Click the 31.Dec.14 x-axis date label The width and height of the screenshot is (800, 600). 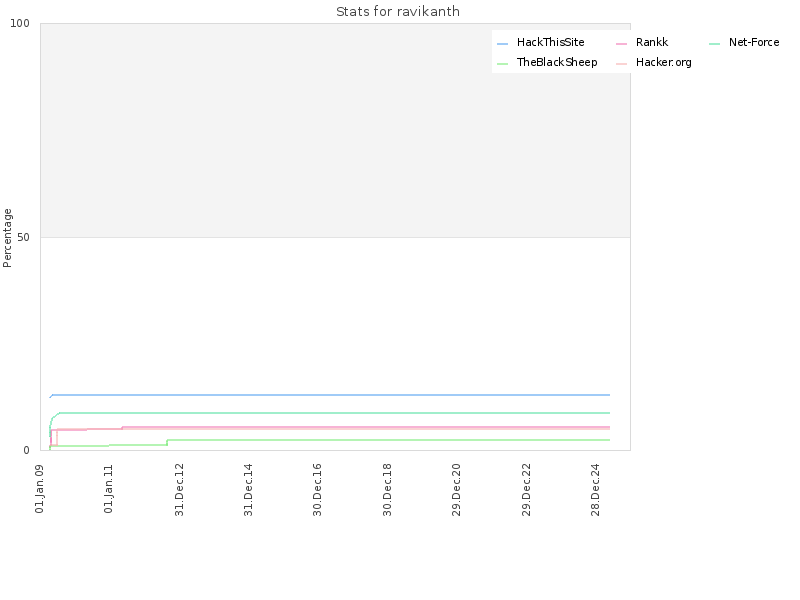[248, 490]
